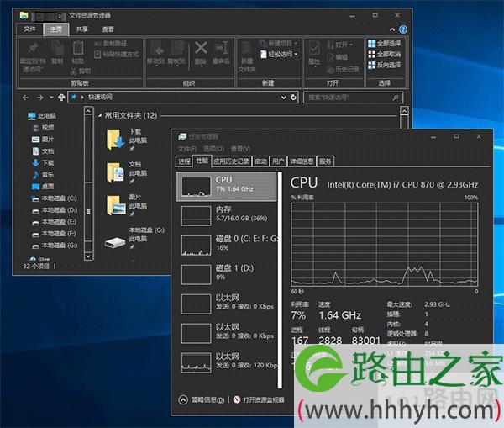Viewport: 504px width, 428px height.
Task: Click Invert selection (反向选择)
Action: pyautogui.click(x=385, y=66)
